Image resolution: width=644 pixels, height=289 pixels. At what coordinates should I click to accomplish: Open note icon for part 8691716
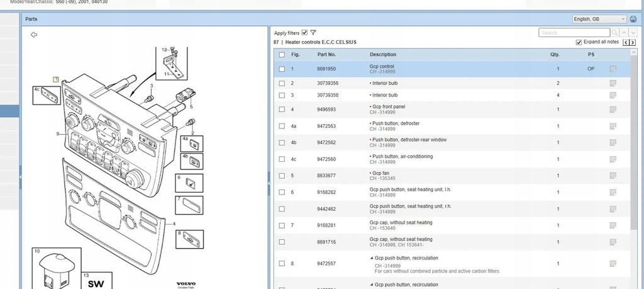click(613, 242)
